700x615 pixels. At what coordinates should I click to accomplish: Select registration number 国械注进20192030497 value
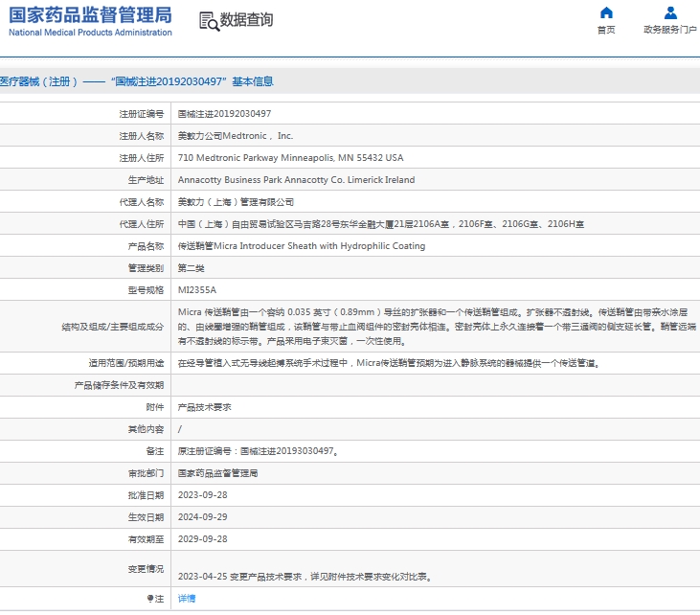point(224,114)
